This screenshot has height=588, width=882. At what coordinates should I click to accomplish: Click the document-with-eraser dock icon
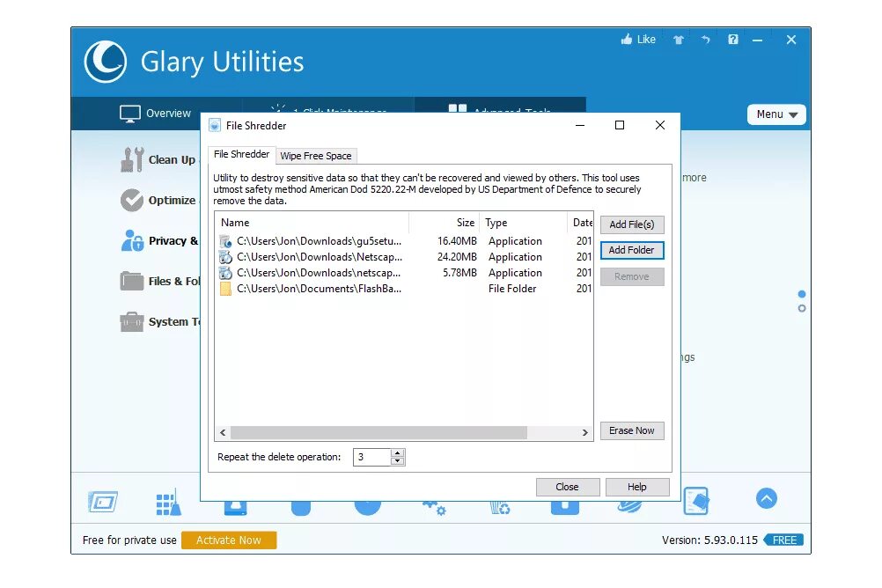(x=696, y=501)
